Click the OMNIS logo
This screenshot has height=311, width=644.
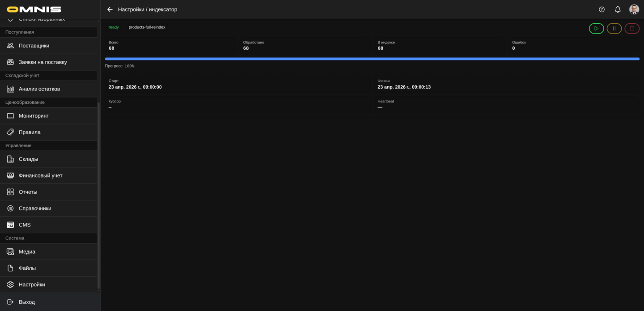coord(34,9)
